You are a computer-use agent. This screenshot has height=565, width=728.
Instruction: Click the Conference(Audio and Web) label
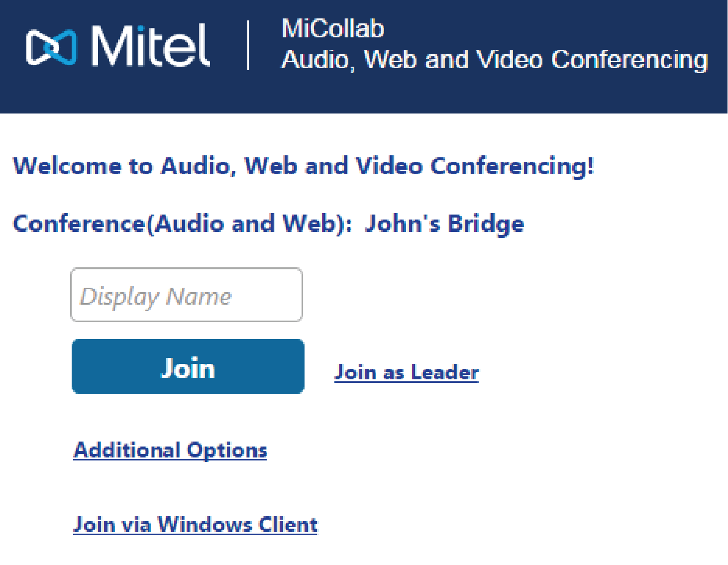183,224
